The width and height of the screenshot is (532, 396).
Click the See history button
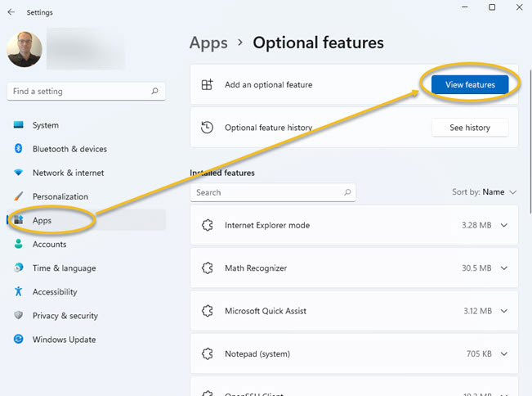pos(470,128)
